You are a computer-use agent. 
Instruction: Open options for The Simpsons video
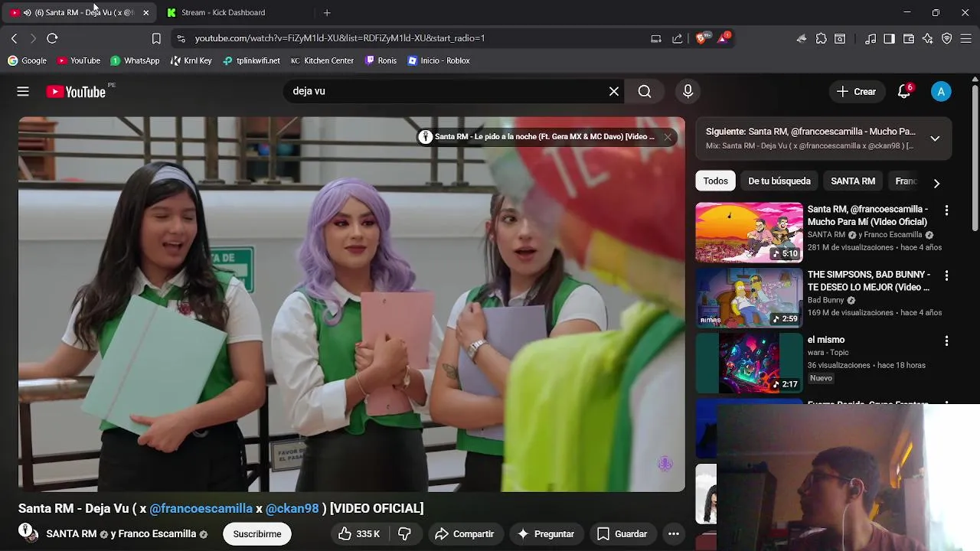[x=946, y=275]
